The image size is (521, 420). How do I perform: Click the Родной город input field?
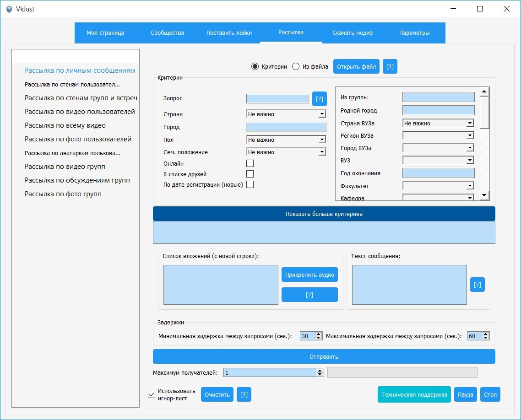coord(438,110)
